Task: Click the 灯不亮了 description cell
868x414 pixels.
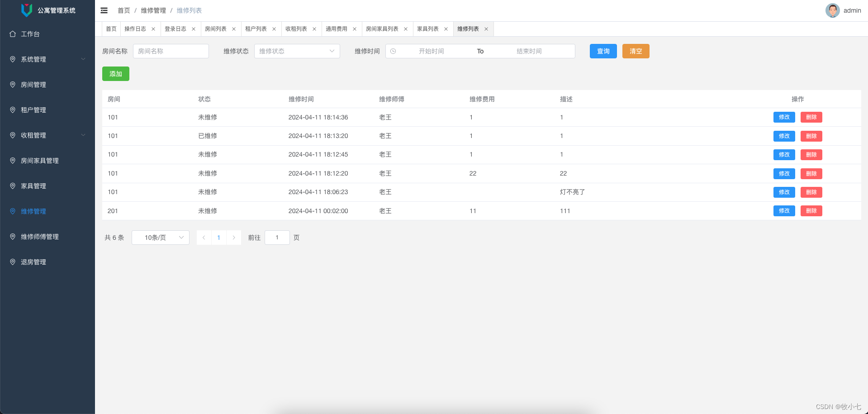Action: click(573, 192)
